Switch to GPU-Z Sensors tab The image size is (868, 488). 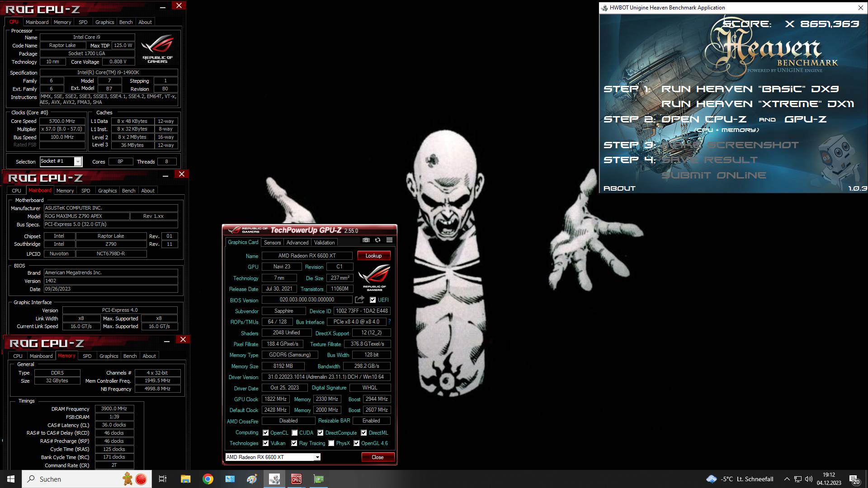point(272,243)
